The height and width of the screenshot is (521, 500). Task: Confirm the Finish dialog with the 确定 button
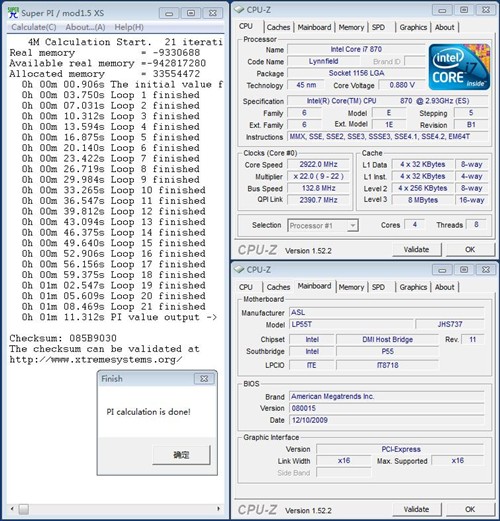[181, 455]
